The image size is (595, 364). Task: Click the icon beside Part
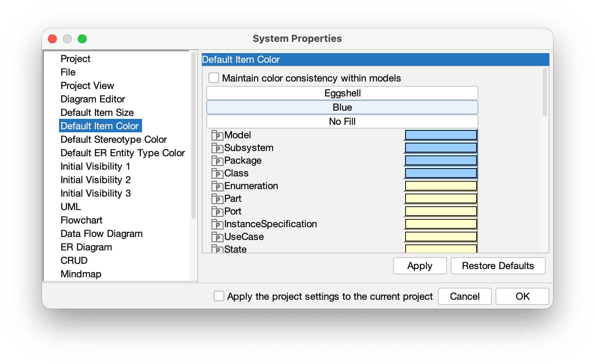tap(217, 198)
